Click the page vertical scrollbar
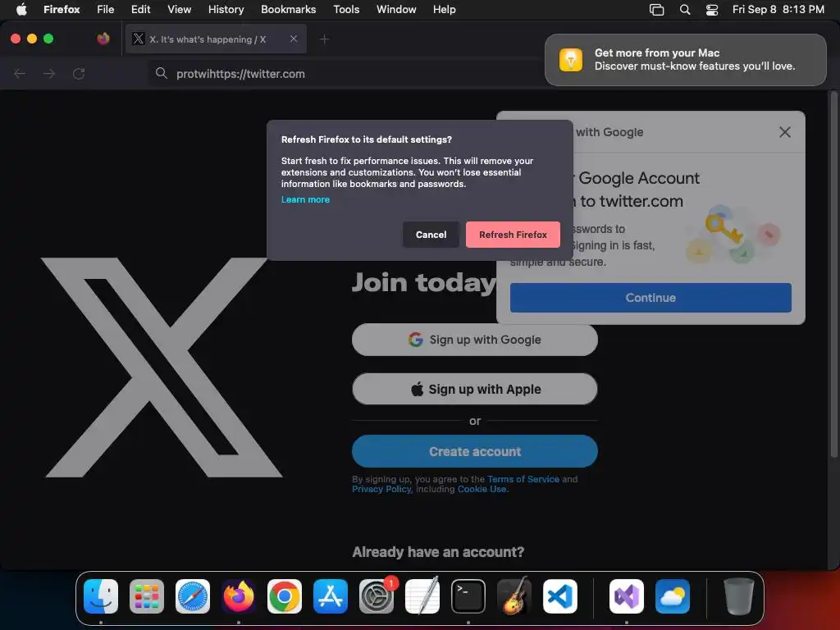The image size is (840, 630). click(833, 276)
